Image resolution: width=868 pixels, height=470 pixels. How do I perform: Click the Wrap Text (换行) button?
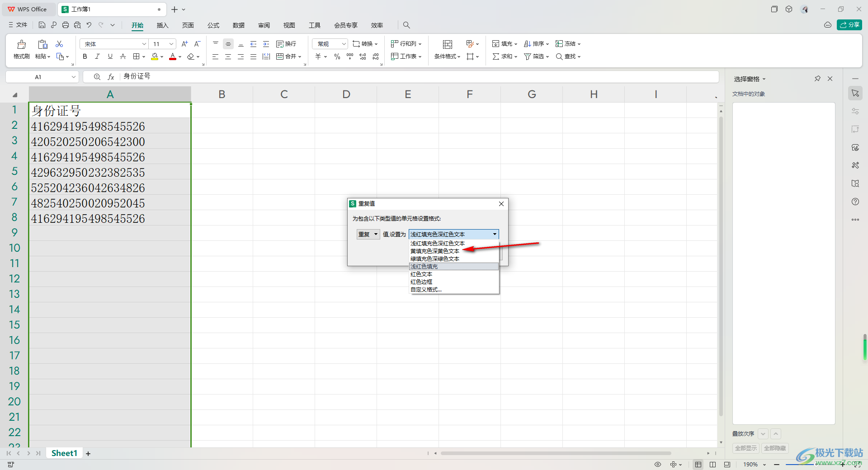[286, 44]
